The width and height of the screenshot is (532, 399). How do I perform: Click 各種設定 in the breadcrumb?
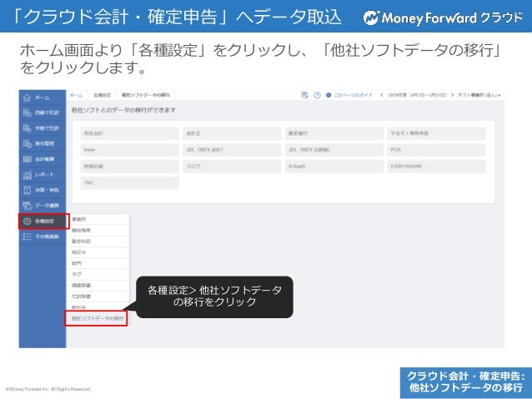[x=102, y=95]
